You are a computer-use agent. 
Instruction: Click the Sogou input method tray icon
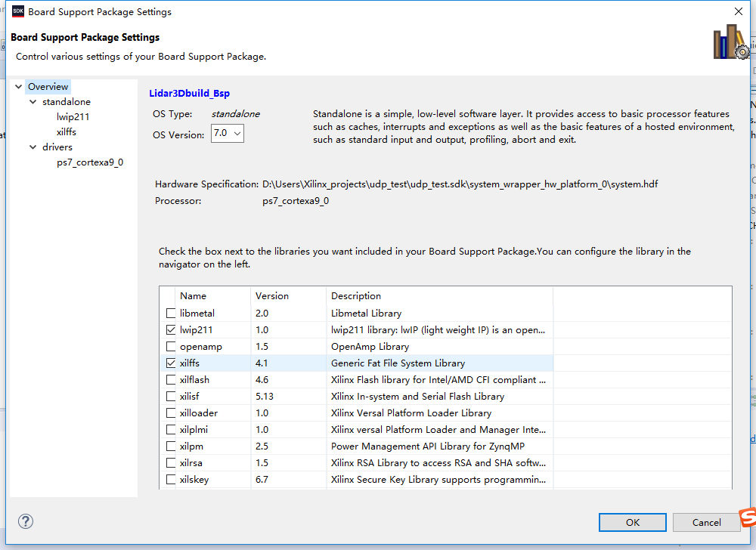(748, 518)
